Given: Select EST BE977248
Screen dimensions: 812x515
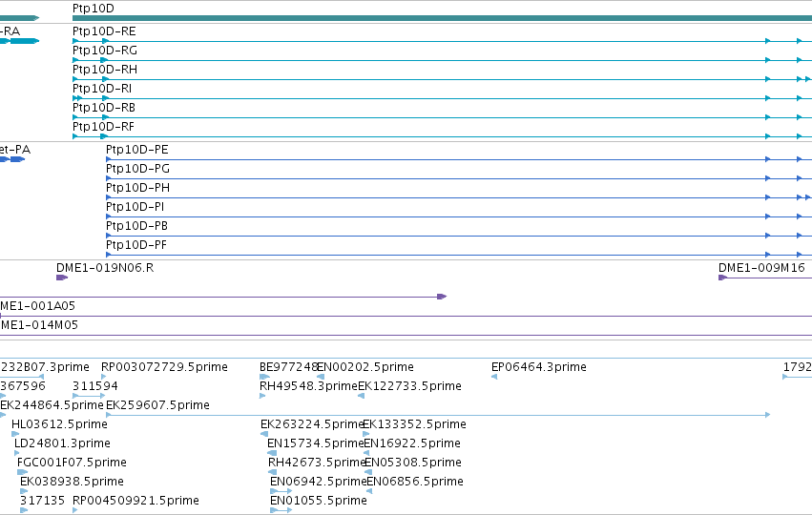Looking at the screenshot, I should coord(288,367).
